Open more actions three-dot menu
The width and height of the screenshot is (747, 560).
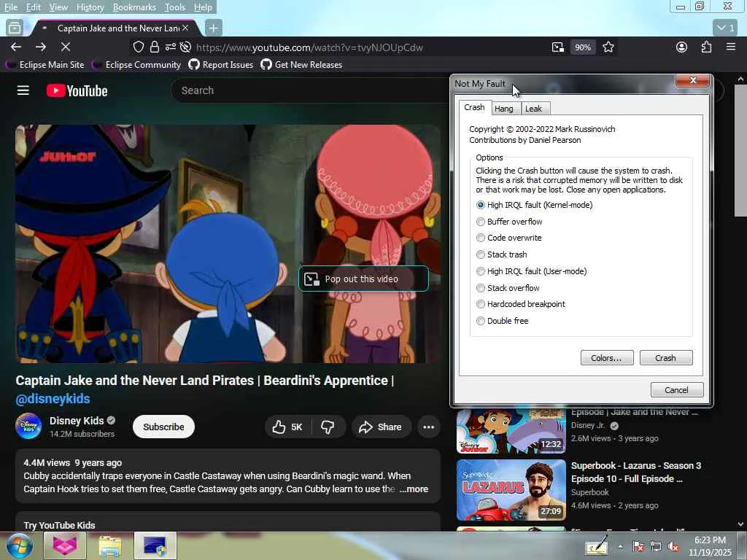(428, 427)
